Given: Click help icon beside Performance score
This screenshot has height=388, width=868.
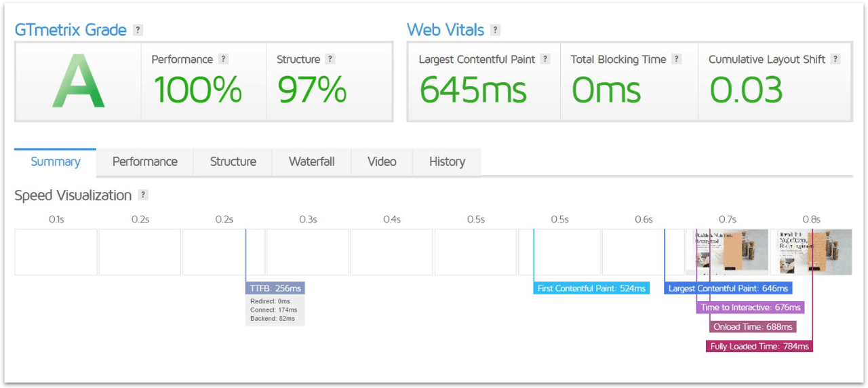Looking at the screenshot, I should [224, 59].
